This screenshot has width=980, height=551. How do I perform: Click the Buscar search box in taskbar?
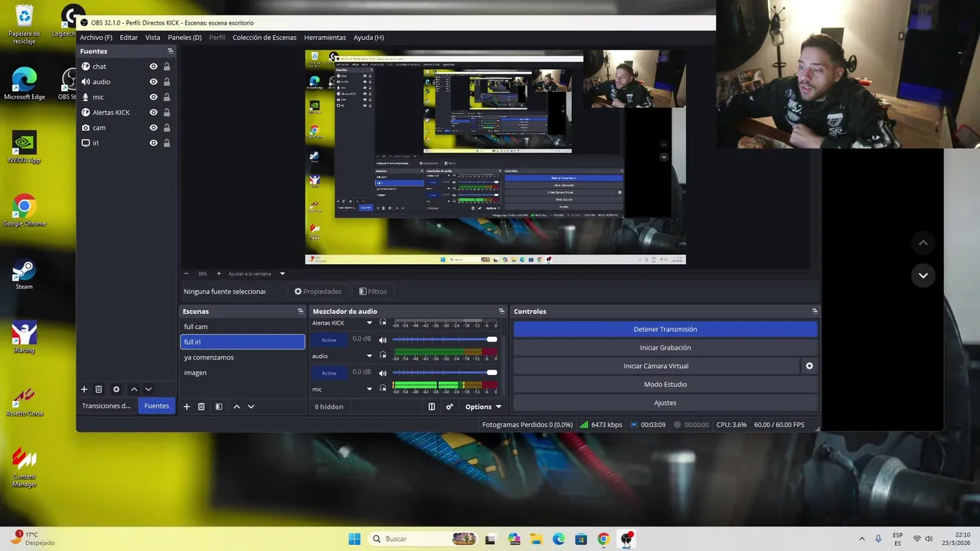(421, 539)
